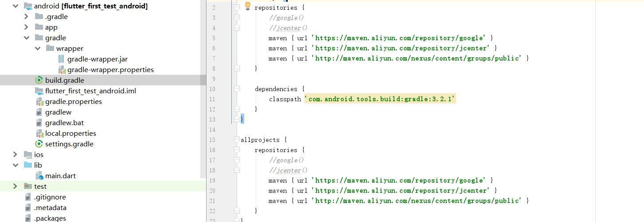Click nexus public URL on line 7
The image size is (644, 222).
coord(417,58)
